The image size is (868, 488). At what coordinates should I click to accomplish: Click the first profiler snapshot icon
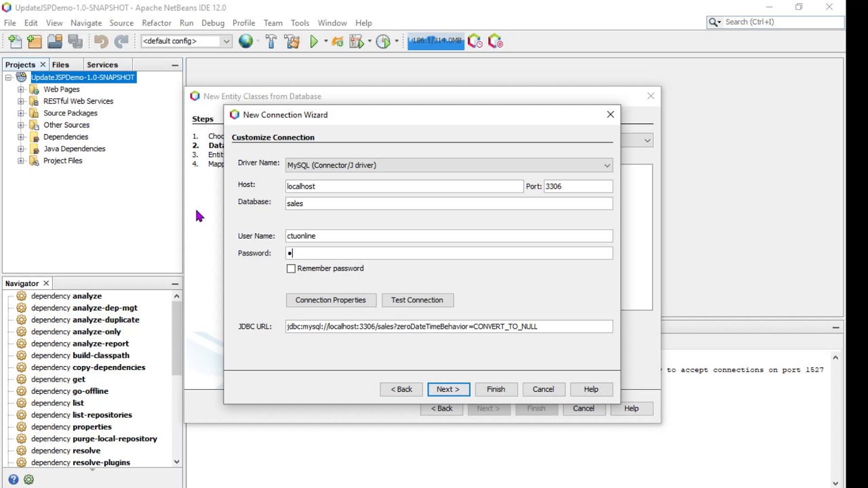475,41
